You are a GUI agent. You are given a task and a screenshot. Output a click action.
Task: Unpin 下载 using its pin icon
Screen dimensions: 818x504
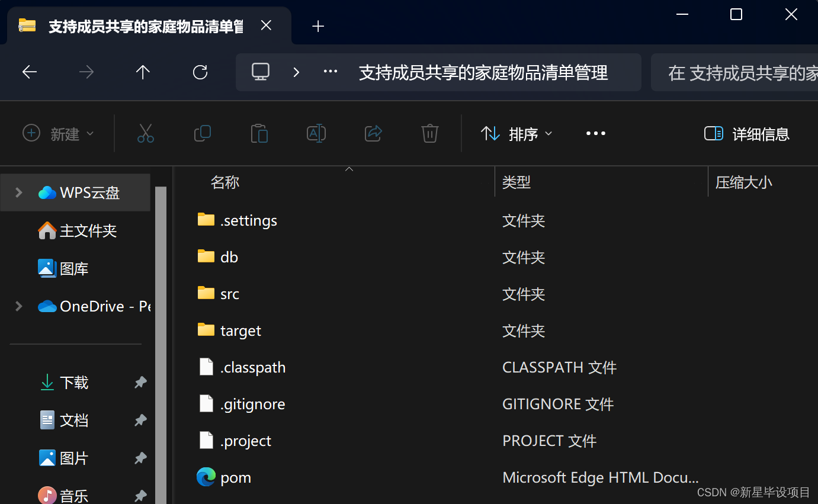tap(140, 383)
